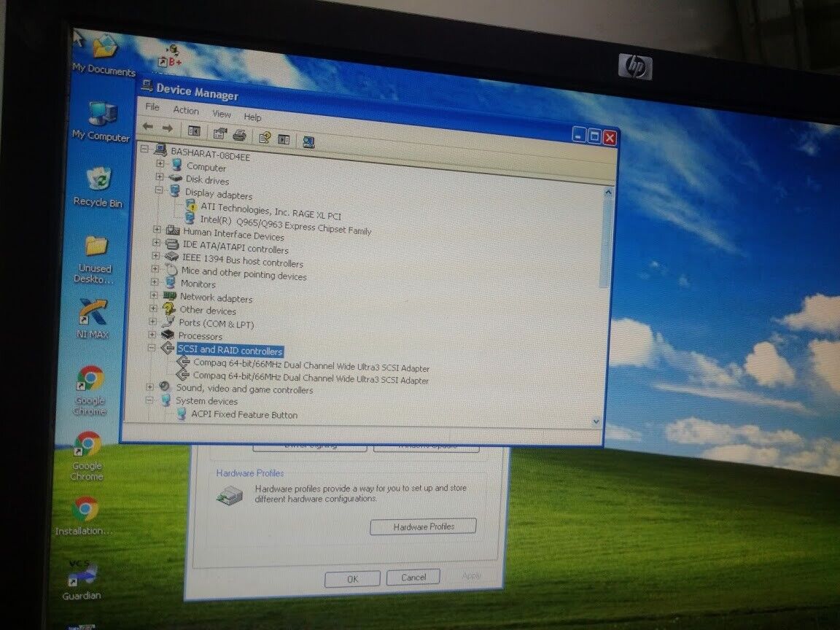Select the Ports (COM & LPT) label
The image size is (840, 630).
click(x=216, y=324)
